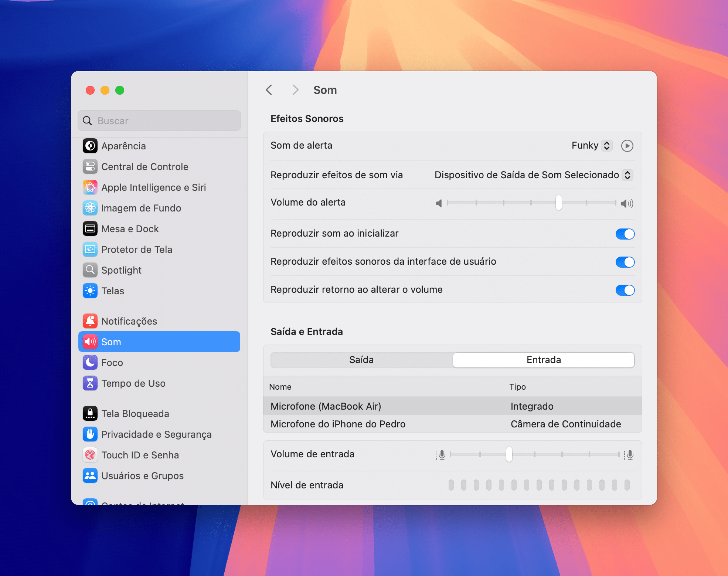The image size is (728, 576).
Task: Click the Tipo column header
Action: click(x=517, y=387)
